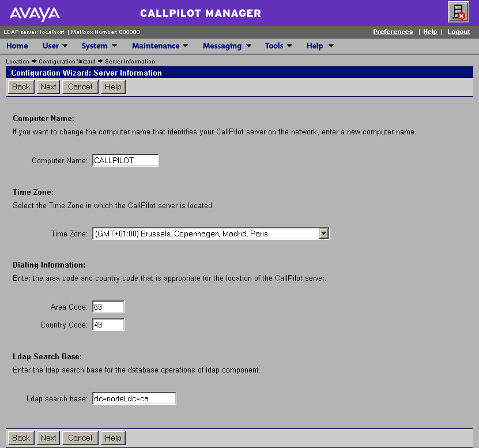Screen dimensions: 479x448
Task: Focus the Area Code input field
Action: click(x=108, y=307)
